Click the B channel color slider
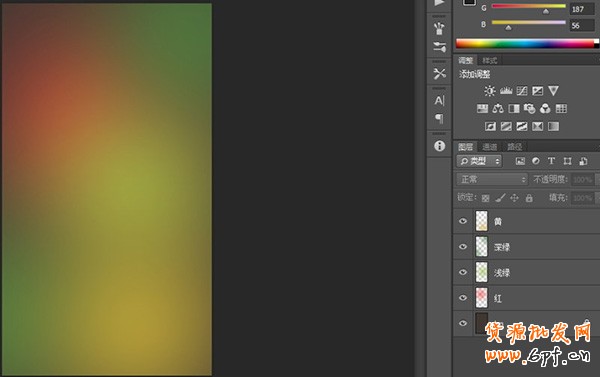Image resolution: width=600 pixels, height=377 pixels. (x=528, y=23)
